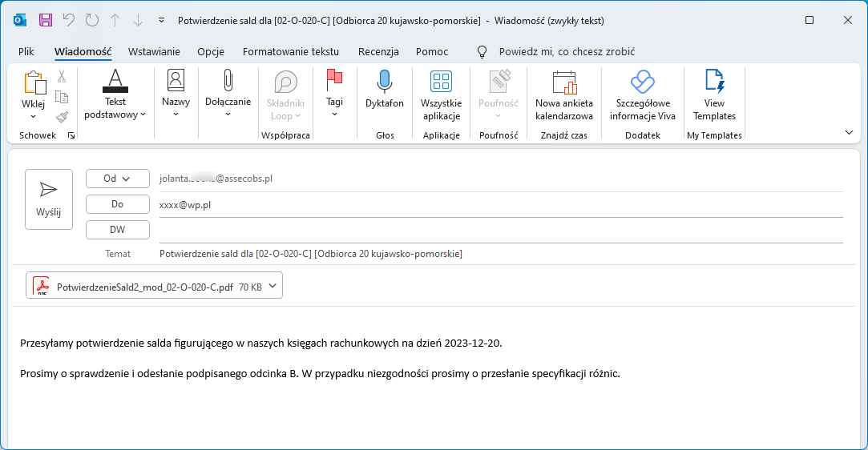
Task: Click the 'Powiedz mi, co chcesz zrobić' search box
Action: coord(567,51)
